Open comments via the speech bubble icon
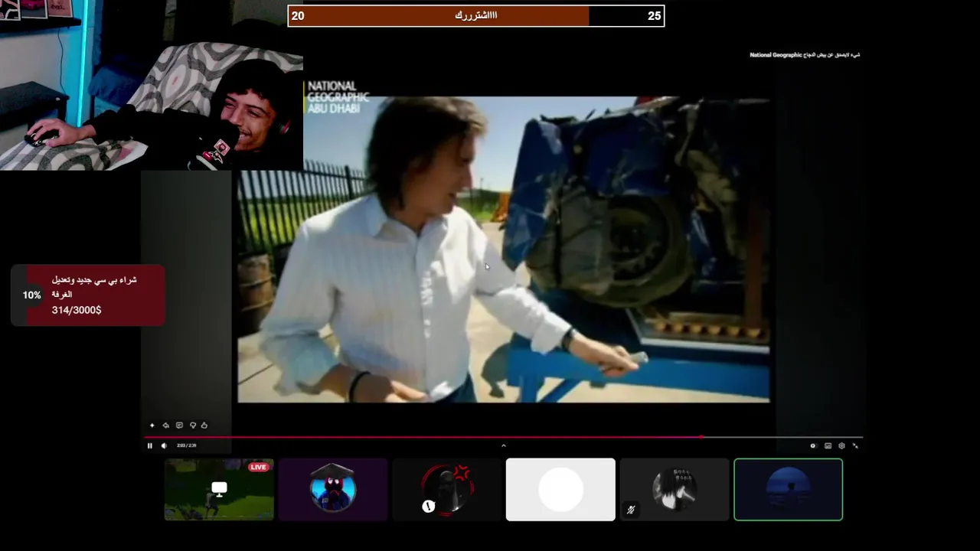The width and height of the screenshot is (980, 551). pos(179,425)
